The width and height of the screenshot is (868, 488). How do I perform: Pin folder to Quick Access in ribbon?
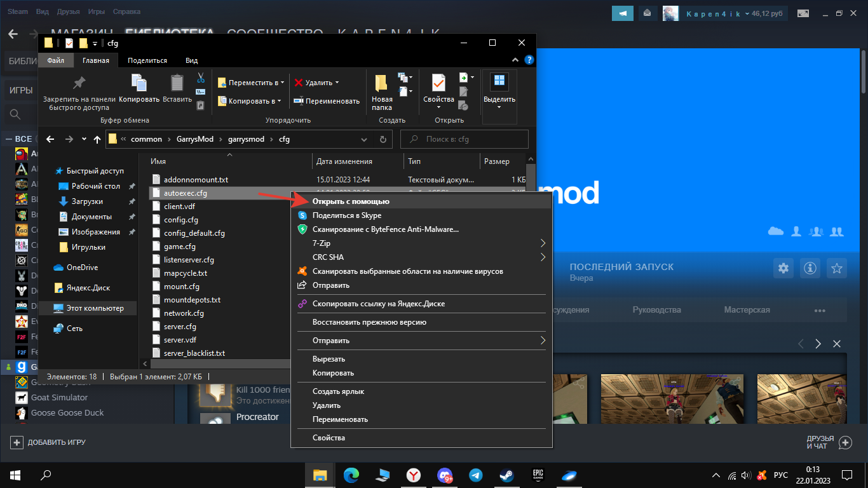point(79,92)
